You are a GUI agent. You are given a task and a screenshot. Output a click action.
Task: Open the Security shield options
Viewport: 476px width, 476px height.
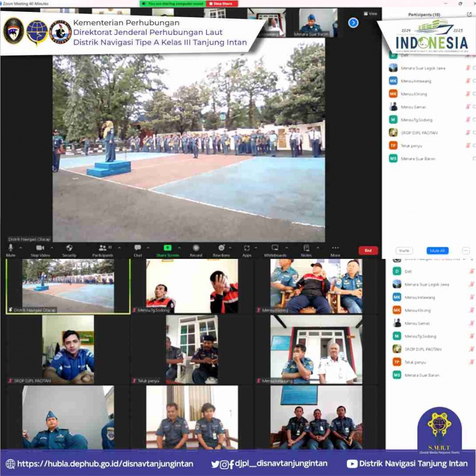pos(69,248)
